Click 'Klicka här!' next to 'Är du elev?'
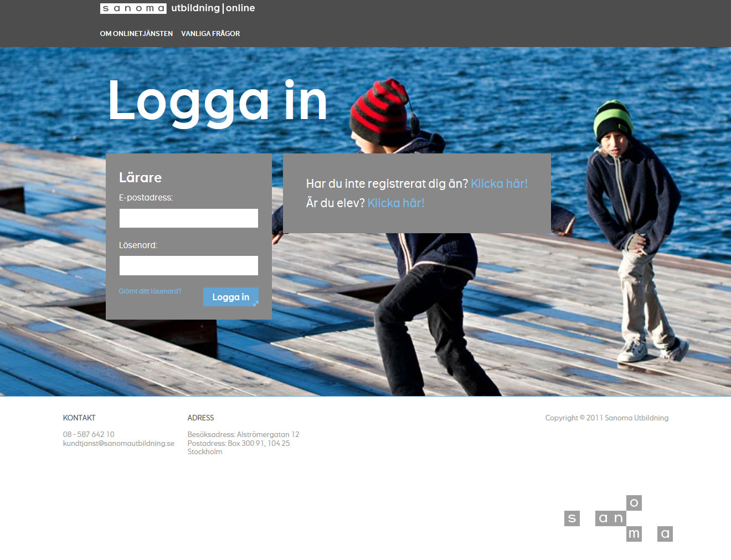 click(396, 203)
